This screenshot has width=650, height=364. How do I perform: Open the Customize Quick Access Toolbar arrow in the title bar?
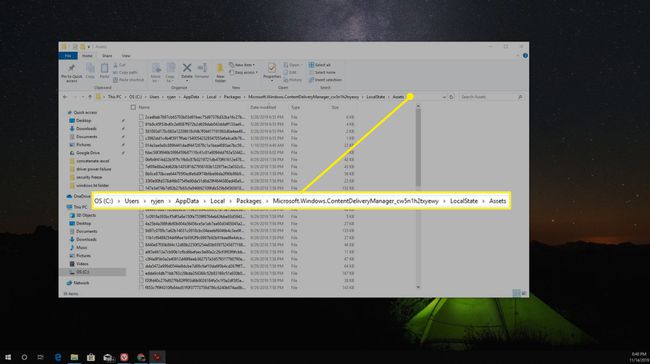(x=89, y=47)
